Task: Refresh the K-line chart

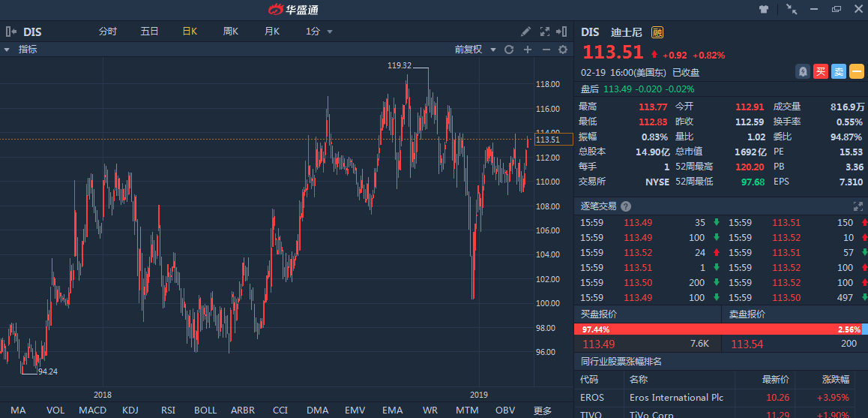Action: click(x=509, y=50)
